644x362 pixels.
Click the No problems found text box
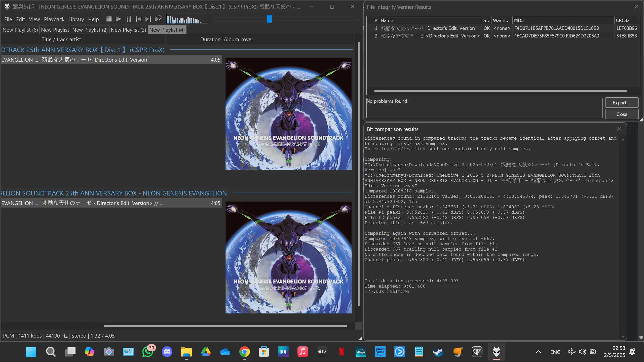(x=484, y=108)
